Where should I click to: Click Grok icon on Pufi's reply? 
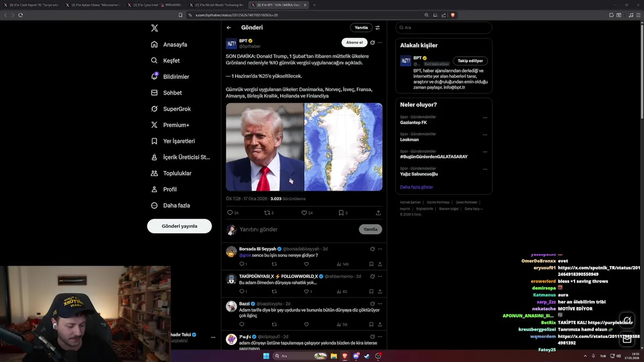click(x=372, y=336)
